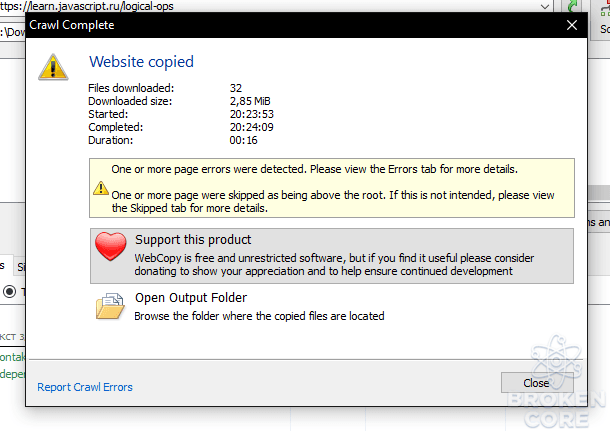This screenshot has width=610, height=431.
Task: Click the Website copied heading
Action: [142, 62]
